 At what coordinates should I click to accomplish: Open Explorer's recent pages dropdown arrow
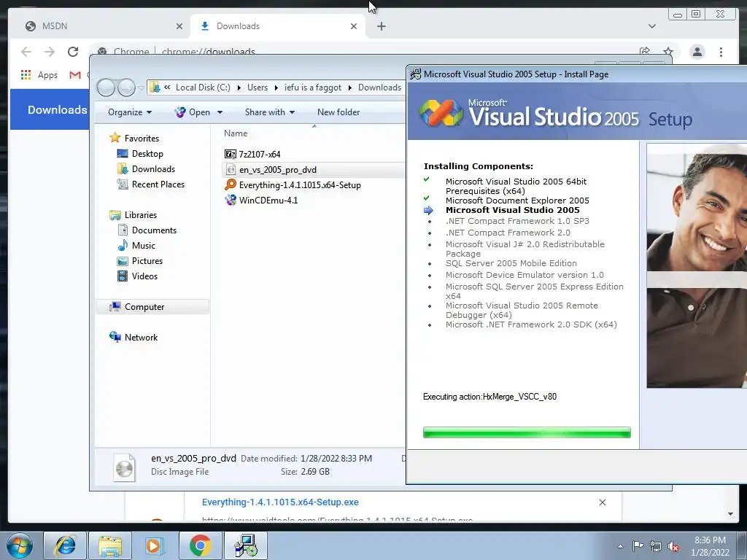(x=141, y=88)
